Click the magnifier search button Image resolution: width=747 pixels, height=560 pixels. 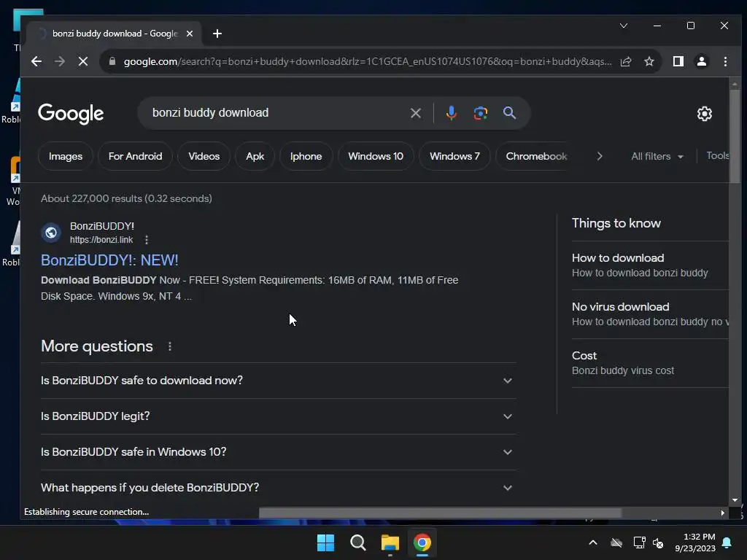click(509, 113)
